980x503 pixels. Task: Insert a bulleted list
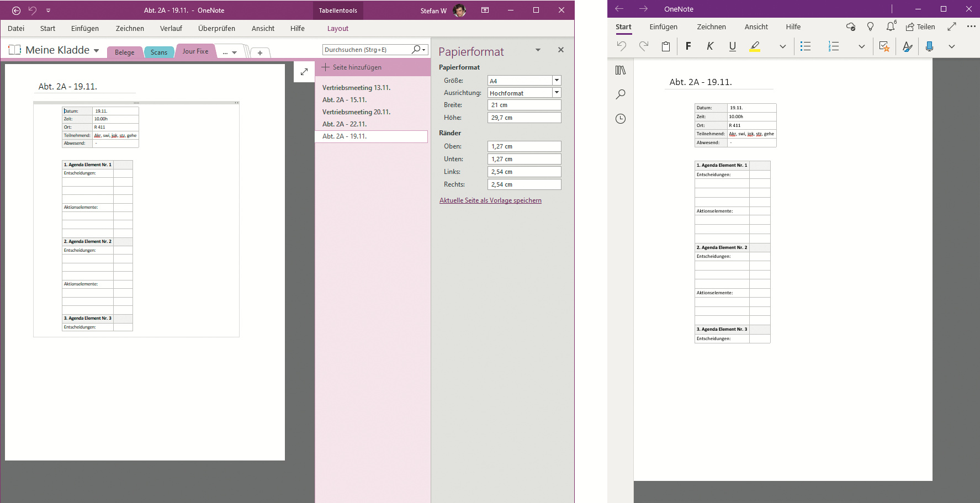coord(806,46)
